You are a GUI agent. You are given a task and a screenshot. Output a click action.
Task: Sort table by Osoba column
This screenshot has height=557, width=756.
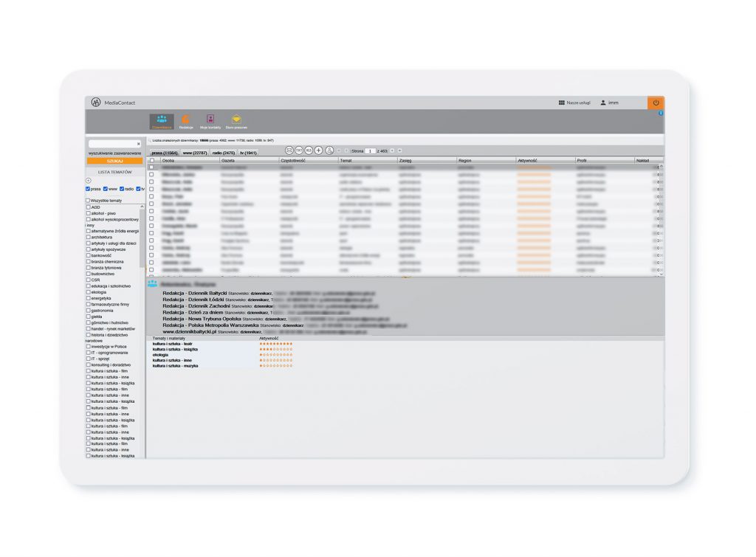tap(190, 160)
